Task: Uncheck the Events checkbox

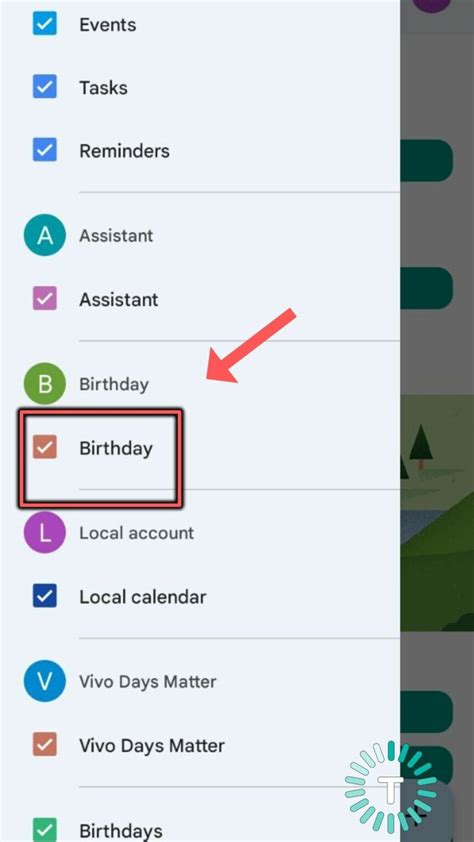Action: point(45,25)
